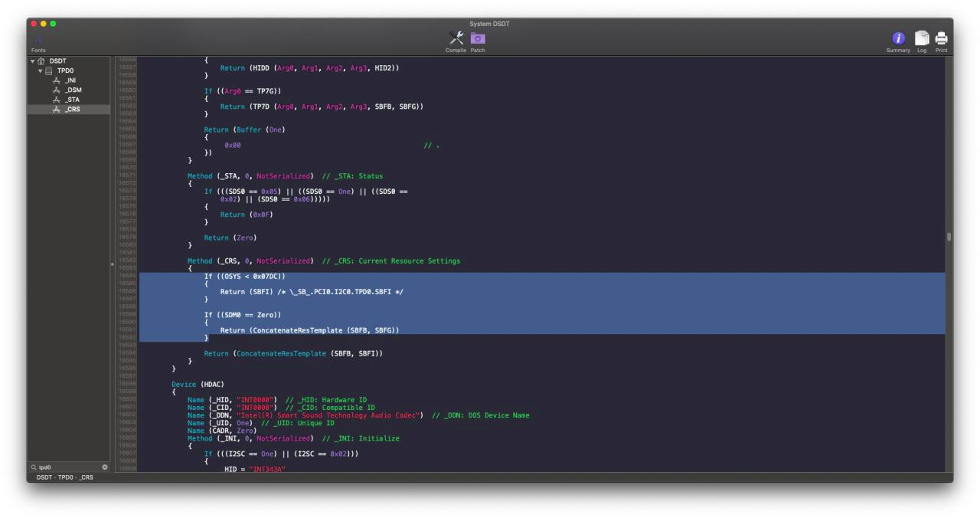Image resolution: width=980 pixels, height=518 pixels.
Task: Click 'Method (_INI, 0, NotSerialized)' in editor
Action: click(x=293, y=438)
